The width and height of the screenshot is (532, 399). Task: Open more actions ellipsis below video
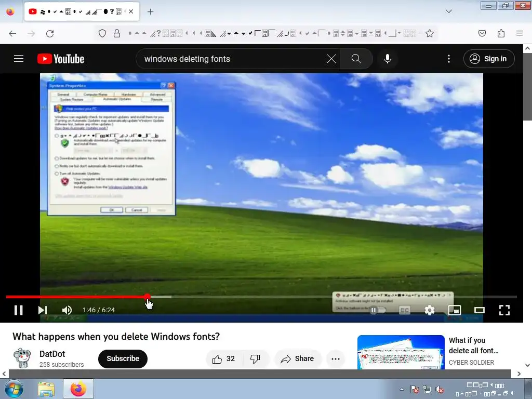336,358
